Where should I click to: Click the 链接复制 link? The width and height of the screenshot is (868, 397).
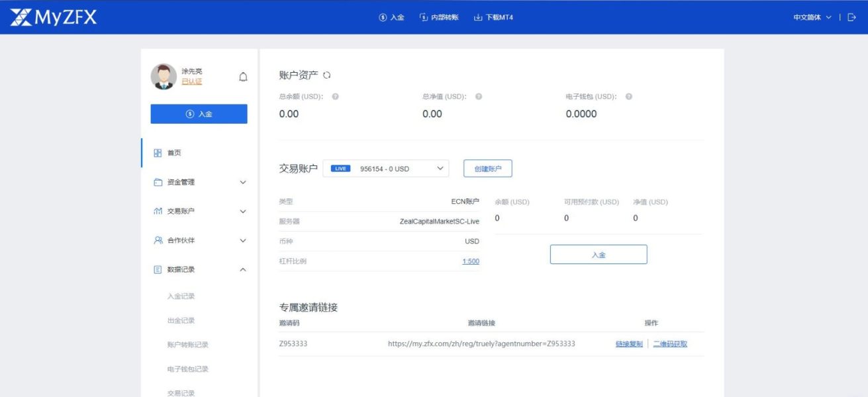coord(629,344)
